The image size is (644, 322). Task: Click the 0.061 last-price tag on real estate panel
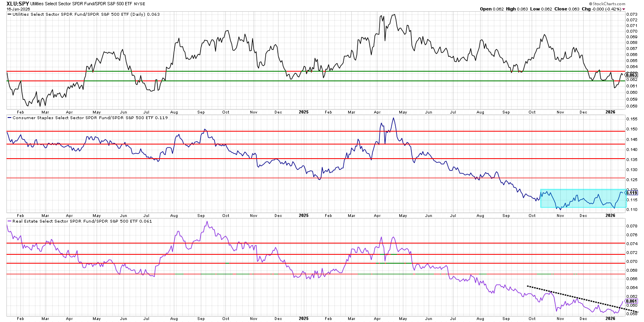pos(632,301)
